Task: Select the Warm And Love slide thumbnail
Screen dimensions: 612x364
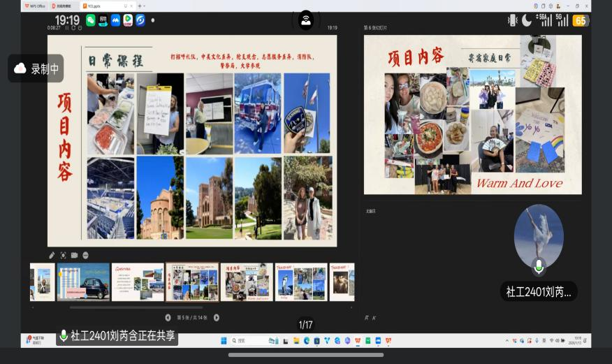Action: point(247,282)
